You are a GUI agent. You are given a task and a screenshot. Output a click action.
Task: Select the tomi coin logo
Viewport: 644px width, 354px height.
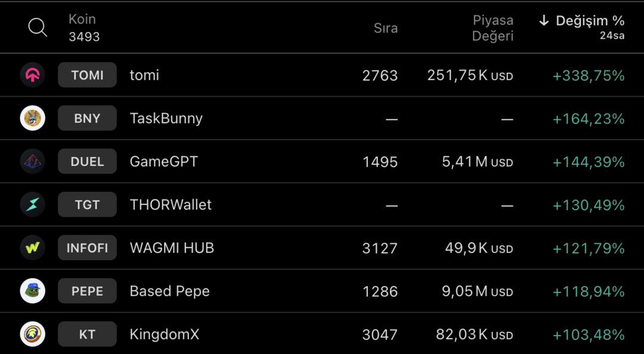click(32, 75)
